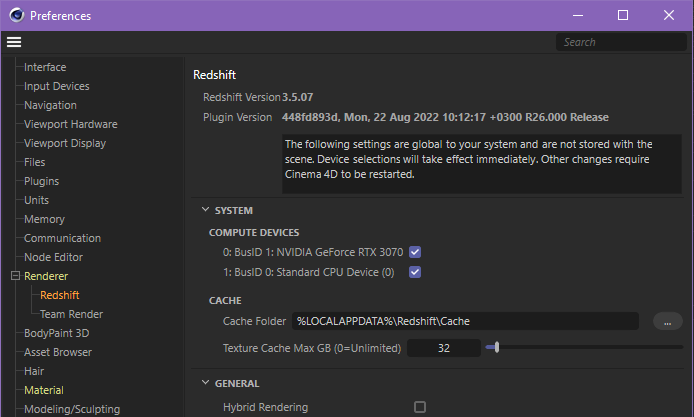Open Team Render preferences

(71, 314)
